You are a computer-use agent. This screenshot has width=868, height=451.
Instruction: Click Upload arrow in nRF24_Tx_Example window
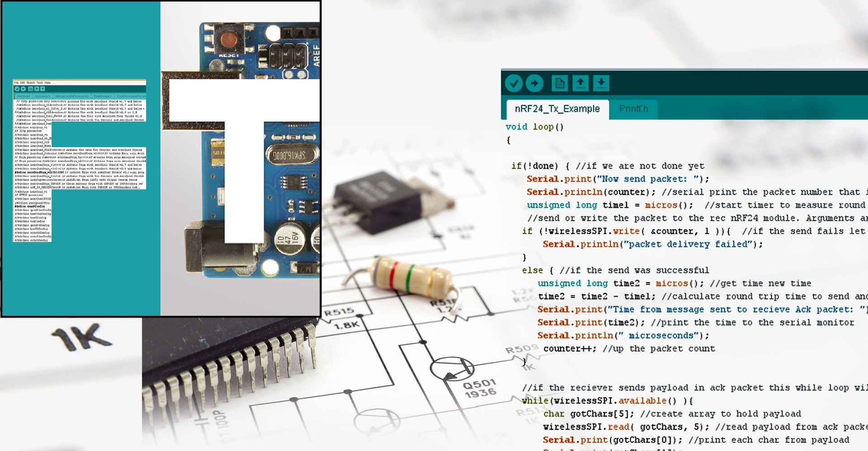(534, 83)
